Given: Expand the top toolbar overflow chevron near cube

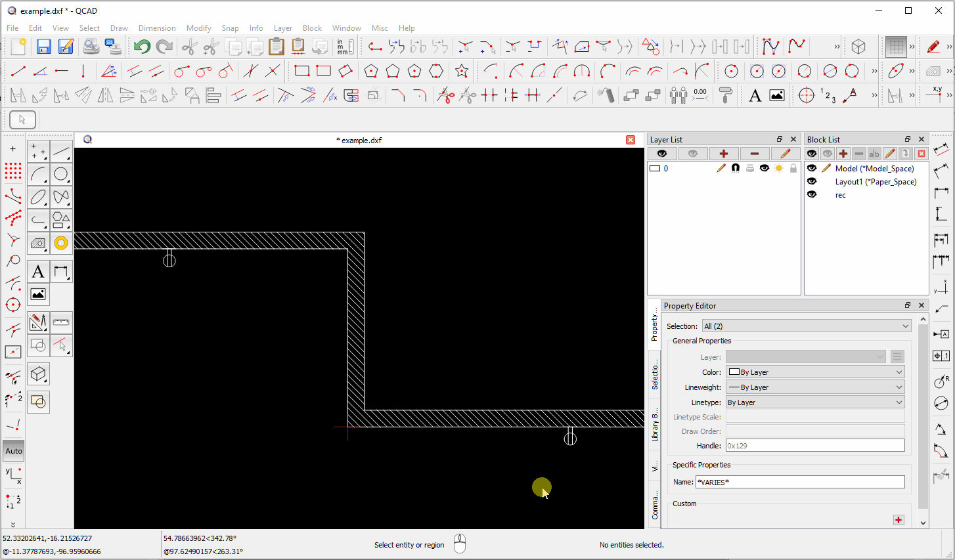Looking at the screenshot, I should coord(837,47).
